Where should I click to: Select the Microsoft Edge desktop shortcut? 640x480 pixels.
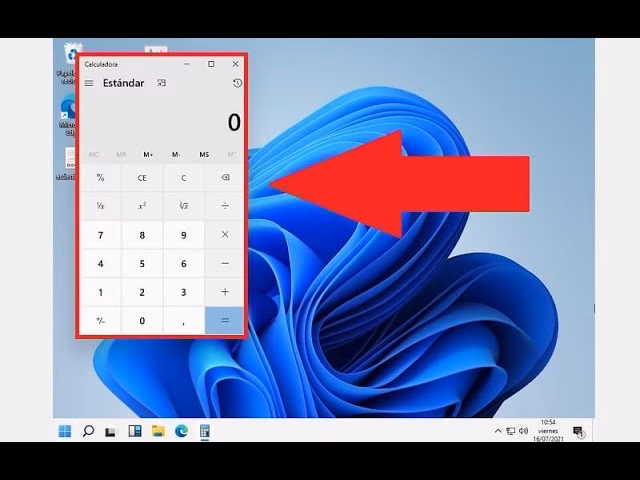68,116
